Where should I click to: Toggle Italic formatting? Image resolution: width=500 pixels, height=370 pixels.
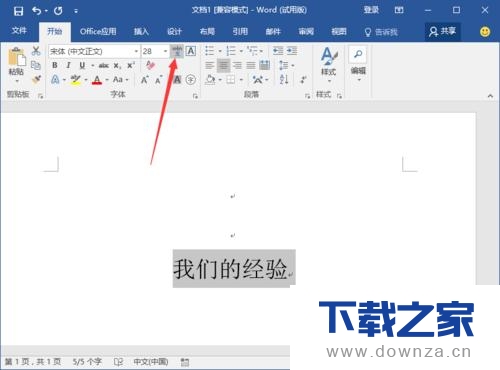[x=68, y=65]
